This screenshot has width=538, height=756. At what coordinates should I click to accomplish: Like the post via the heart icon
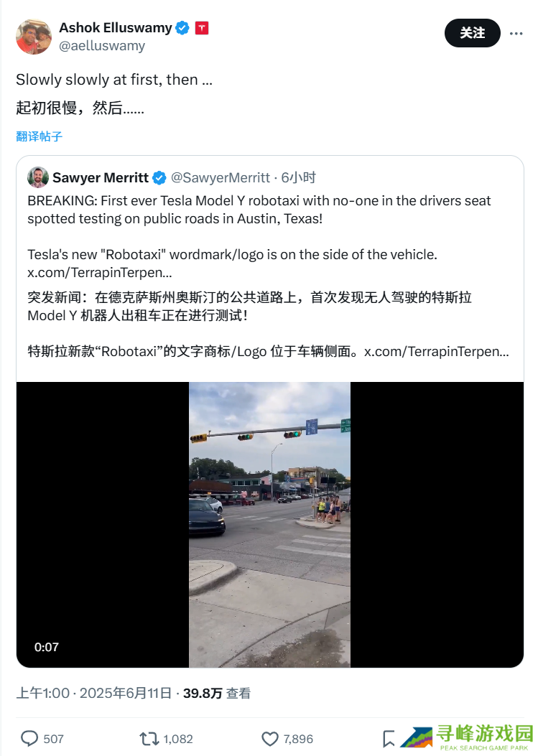tap(270, 739)
